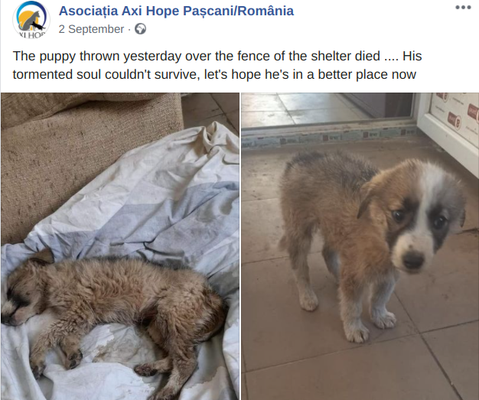This screenshot has height=400, width=479.
Task: Click the Axi Hope page profile picture
Action: [31, 19]
